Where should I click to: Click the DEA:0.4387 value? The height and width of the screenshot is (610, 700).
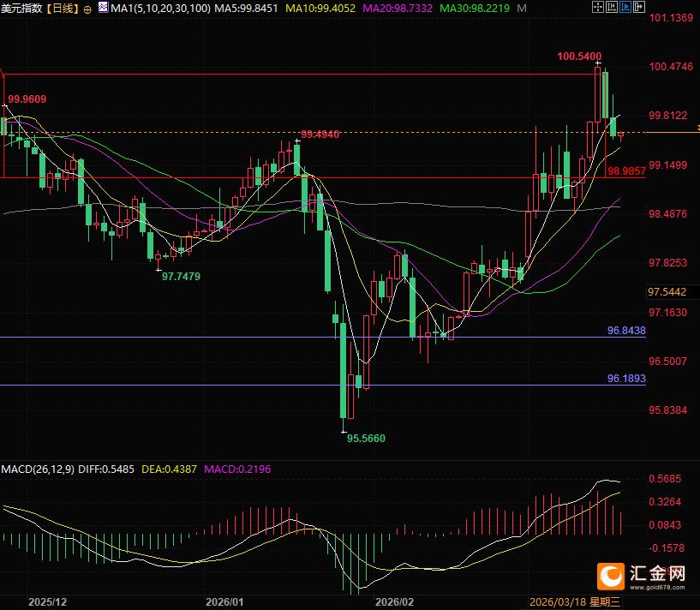[169, 469]
